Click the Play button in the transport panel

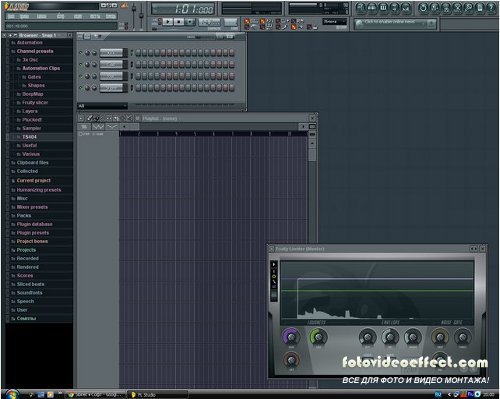(168, 22)
